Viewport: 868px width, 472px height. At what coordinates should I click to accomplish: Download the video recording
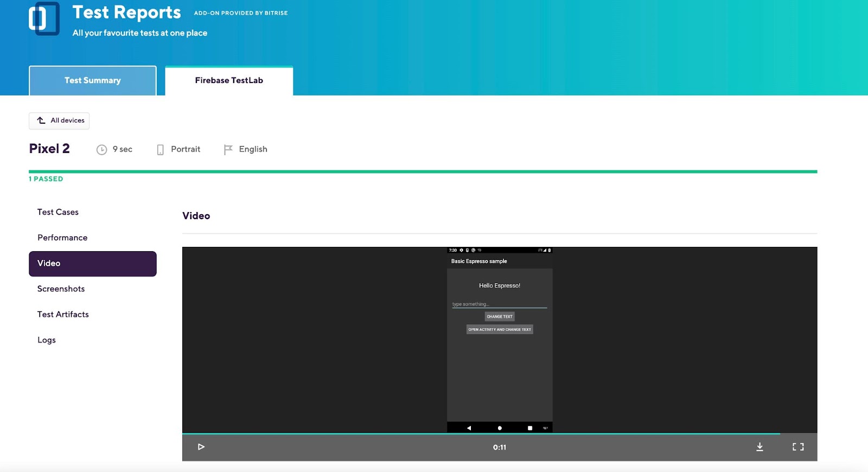759,447
